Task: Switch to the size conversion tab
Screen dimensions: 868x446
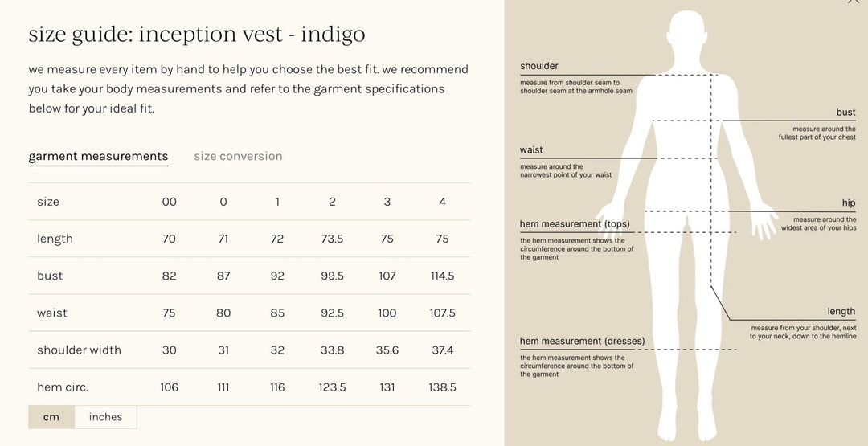Action: (238, 156)
